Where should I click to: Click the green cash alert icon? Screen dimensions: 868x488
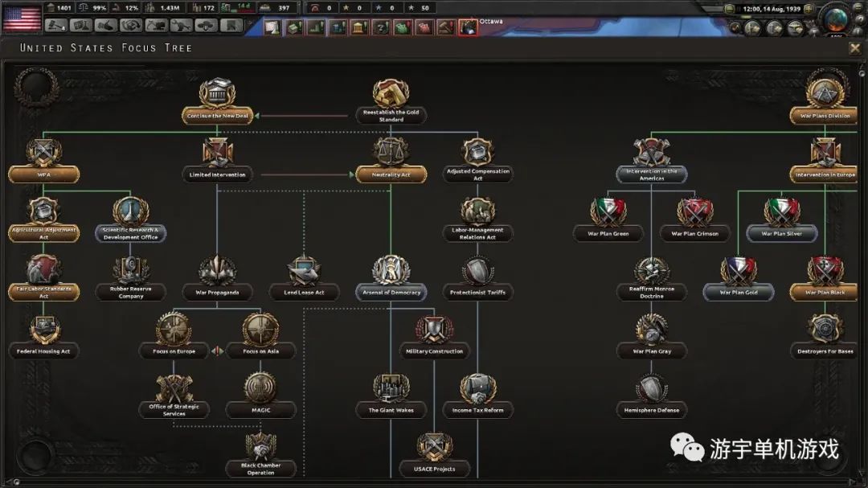(294, 27)
